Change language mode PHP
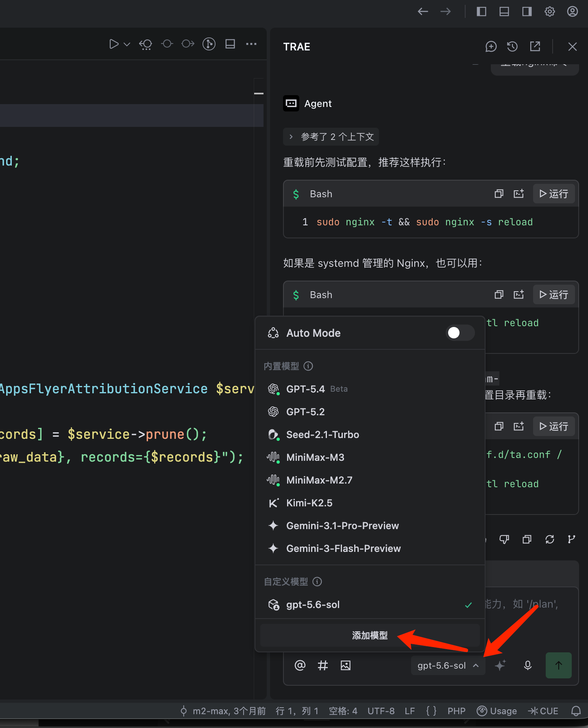The height and width of the screenshot is (728, 588). coord(457,711)
